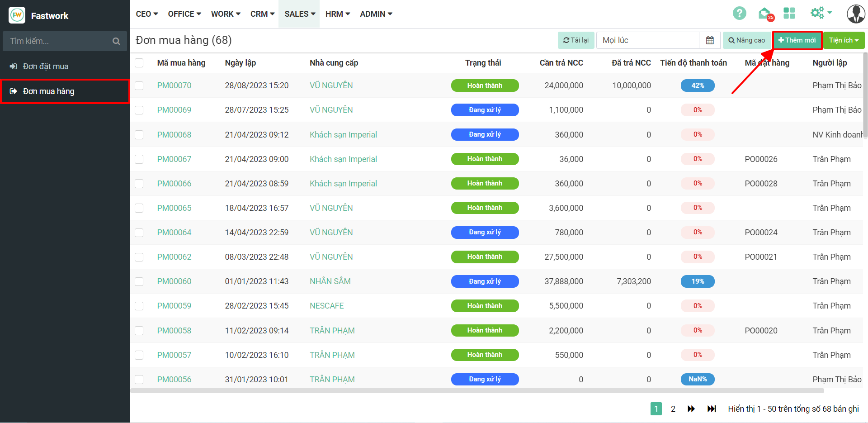Go to the last page icon
The width and height of the screenshot is (868, 423).
click(x=712, y=409)
